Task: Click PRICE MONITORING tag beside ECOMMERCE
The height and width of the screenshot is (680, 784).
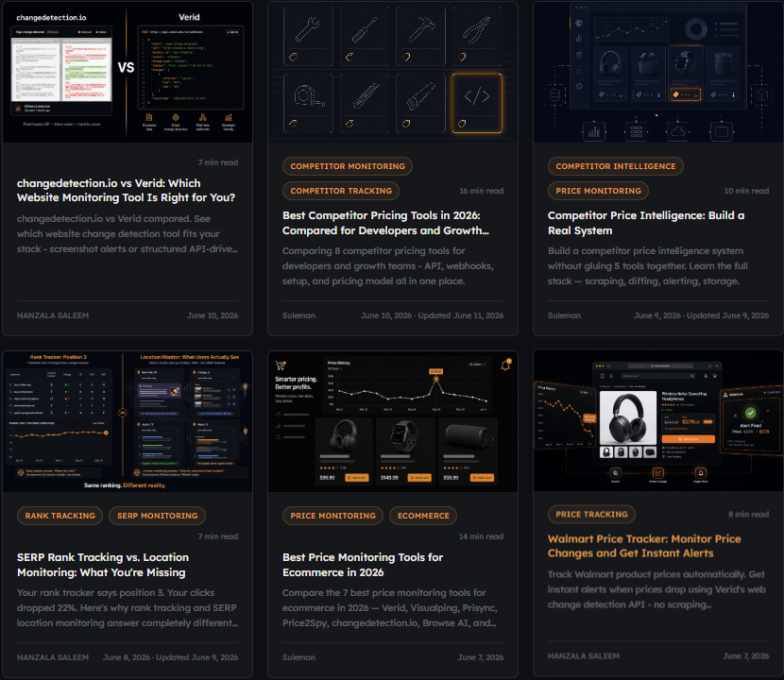Action: (333, 516)
